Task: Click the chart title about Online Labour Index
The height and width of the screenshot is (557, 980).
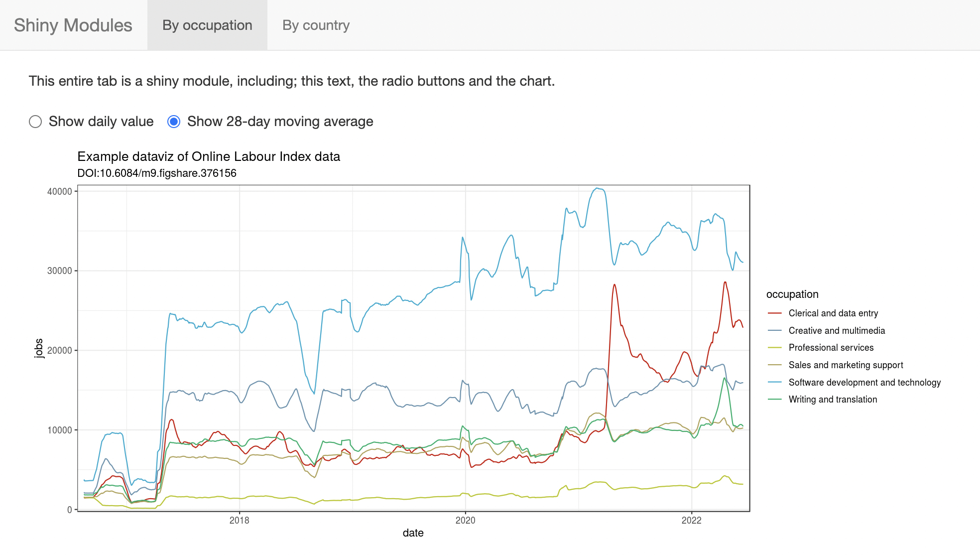Action: point(209,156)
